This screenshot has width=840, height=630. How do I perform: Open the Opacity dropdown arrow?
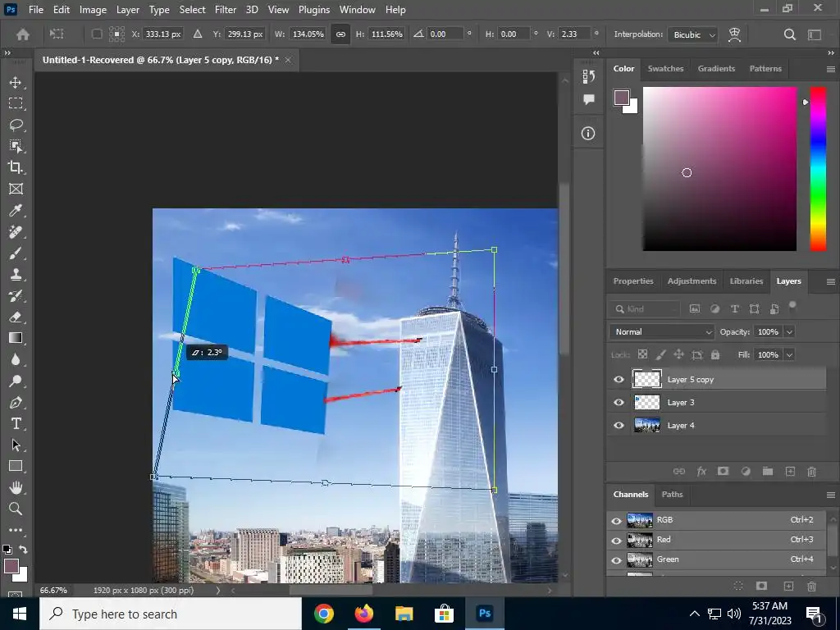(789, 332)
